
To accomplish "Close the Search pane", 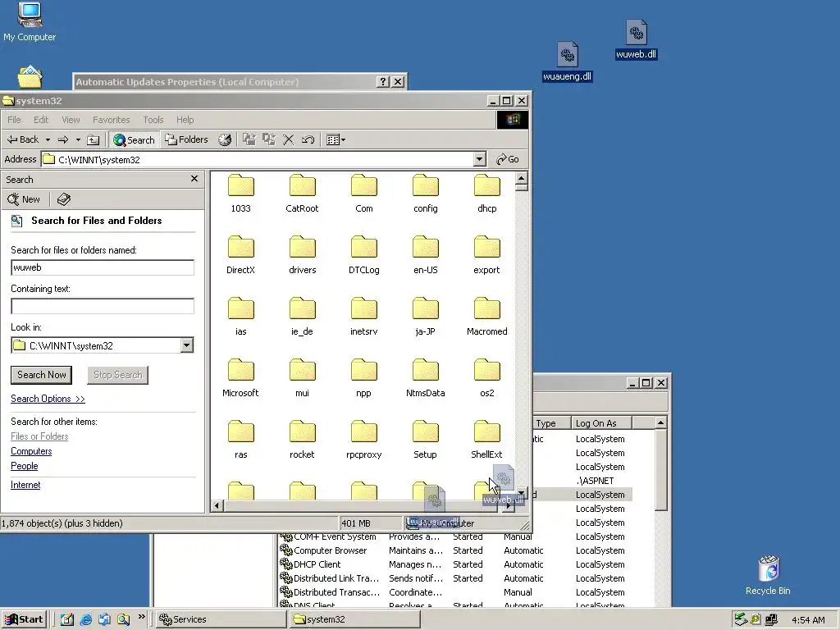I will pyautogui.click(x=194, y=178).
